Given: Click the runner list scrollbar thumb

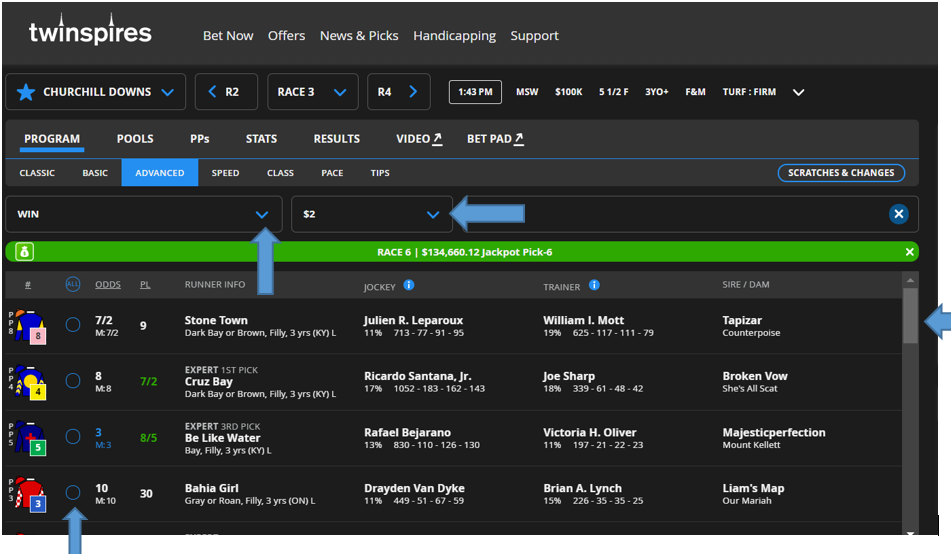Looking at the screenshot, I should pos(910,316).
